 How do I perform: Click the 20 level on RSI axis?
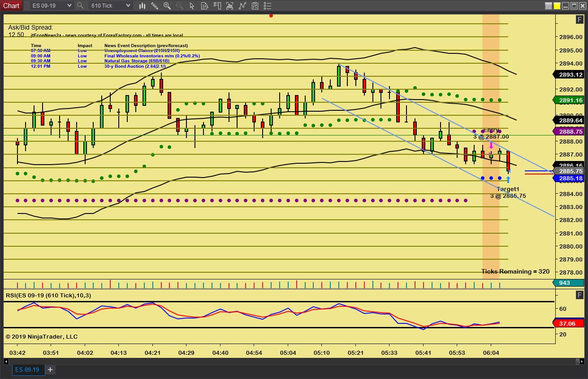pyautogui.click(x=562, y=334)
